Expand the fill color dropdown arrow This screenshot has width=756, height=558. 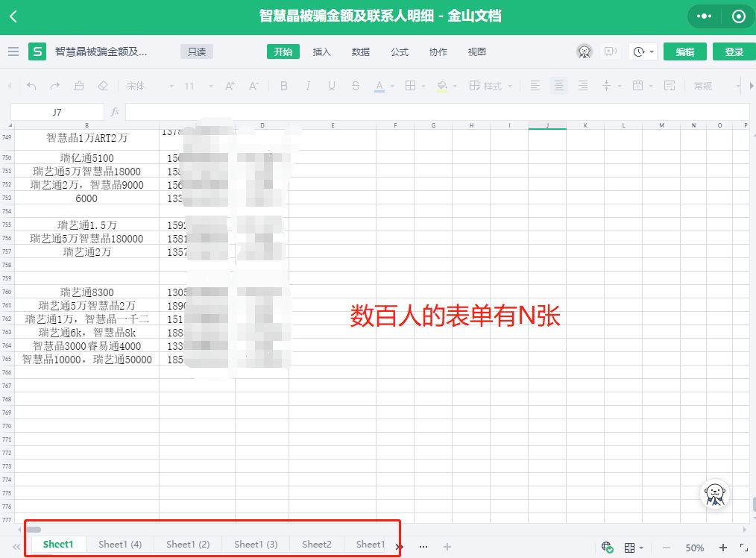tap(455, 87)
